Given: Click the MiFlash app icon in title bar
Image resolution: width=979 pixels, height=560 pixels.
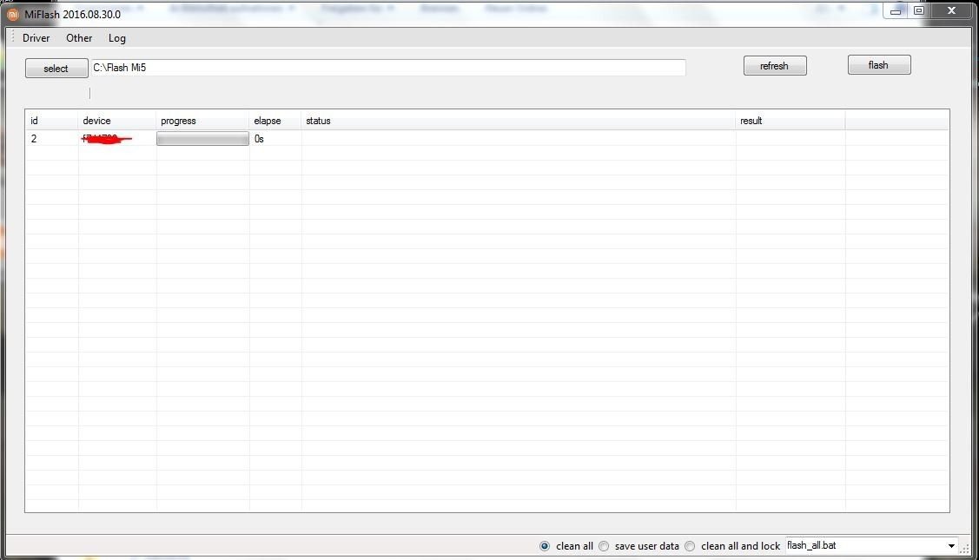Looking at the screenshot, I should pos(12,14).
